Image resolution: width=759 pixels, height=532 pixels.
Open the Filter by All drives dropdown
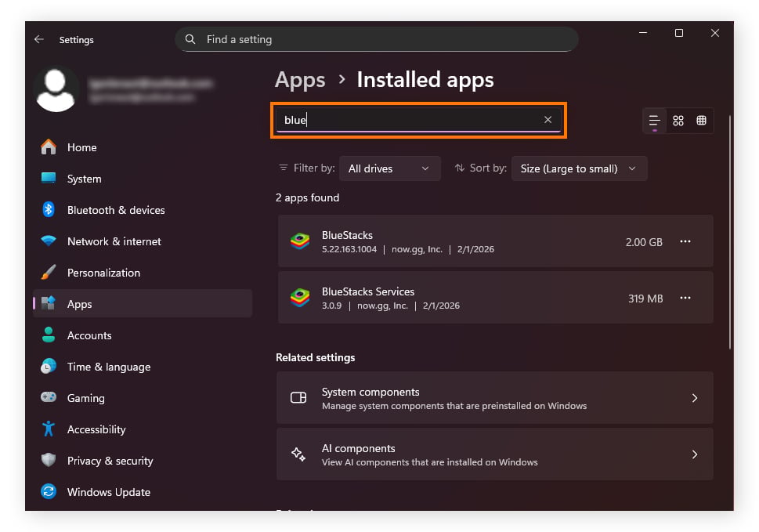pos(389,168)
